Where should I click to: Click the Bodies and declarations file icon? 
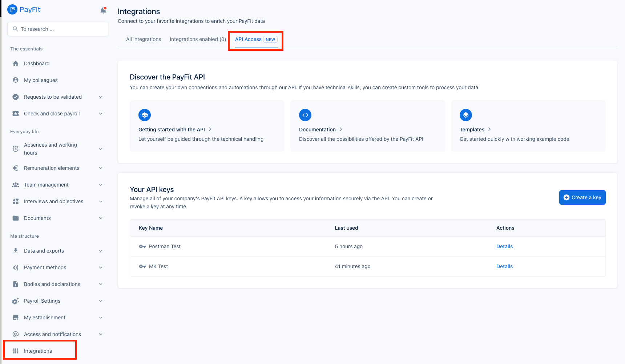click(x=16, y=284)
